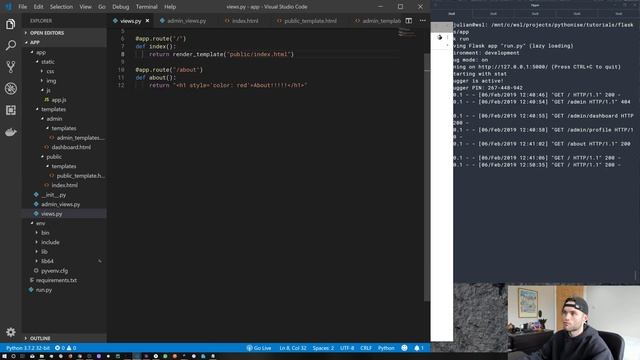Image resolution: width=640 pixels, height=360 pixels.
Task: Change Spaces: 2 indentation setting
Action: click(323, 348)
